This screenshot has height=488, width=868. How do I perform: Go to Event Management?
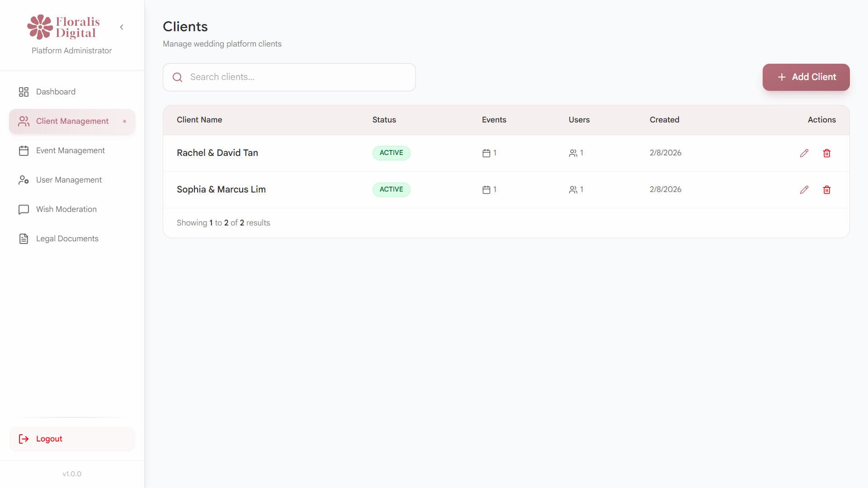pos(72,150)
